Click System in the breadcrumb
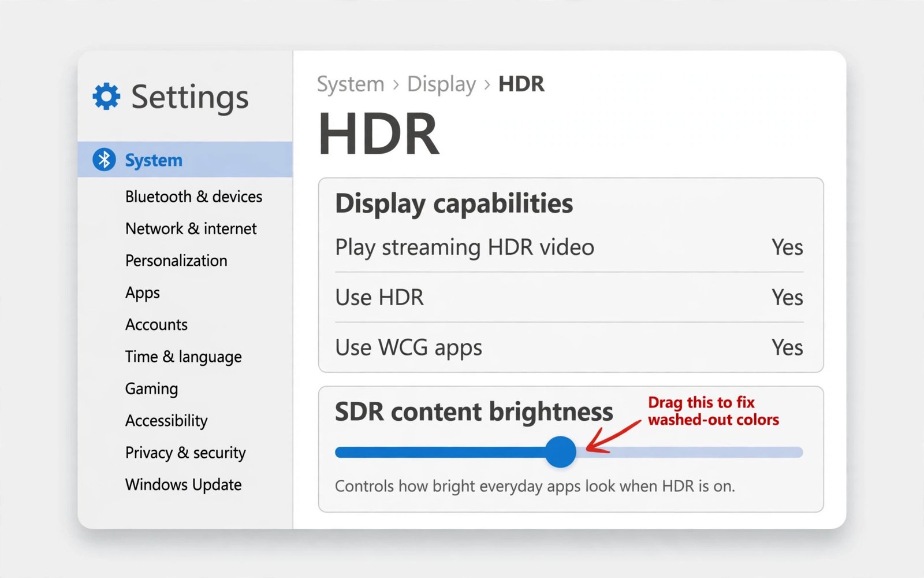The width and height of the screenshot is (924, 578). [x=351, y=84]
